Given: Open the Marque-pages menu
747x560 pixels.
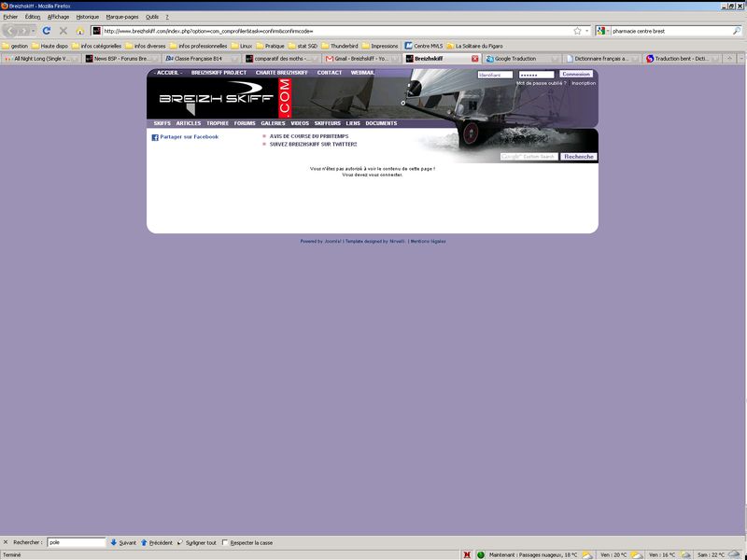Looking at the screenshot, I should (x=122, y=17).
